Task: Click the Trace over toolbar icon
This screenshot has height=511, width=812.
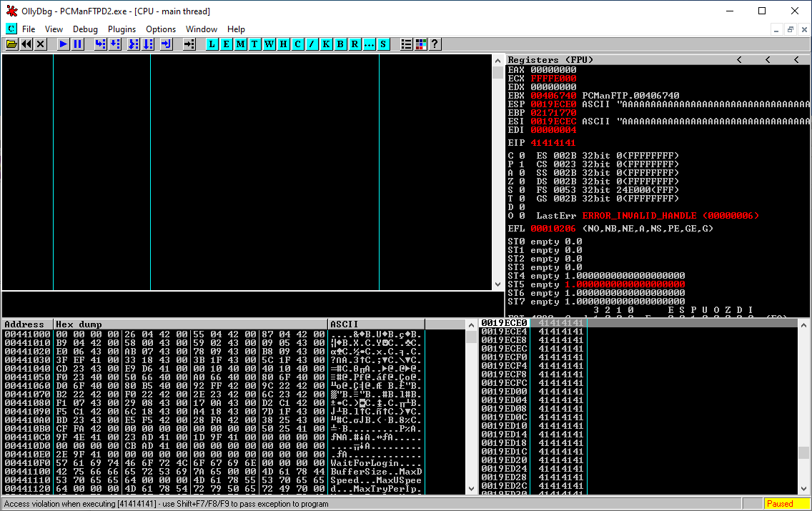Action: tap(147, 44)
